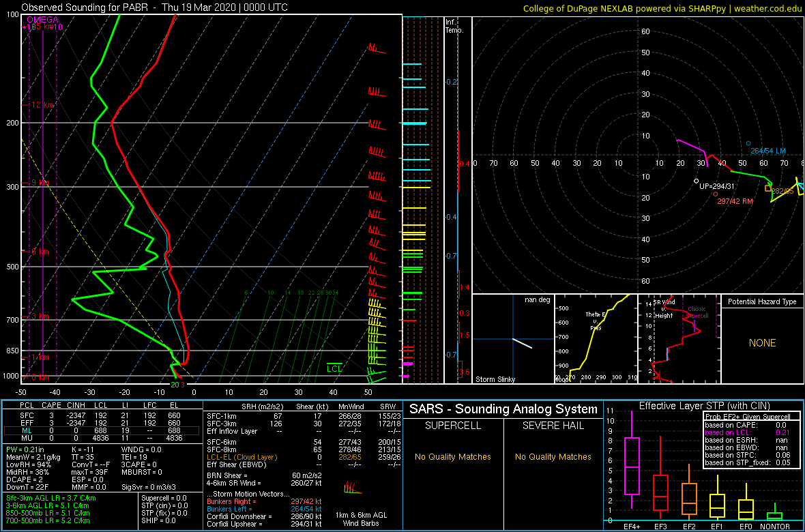
Task: Click the 'TEI = 19' value
Action: [135, 457]
